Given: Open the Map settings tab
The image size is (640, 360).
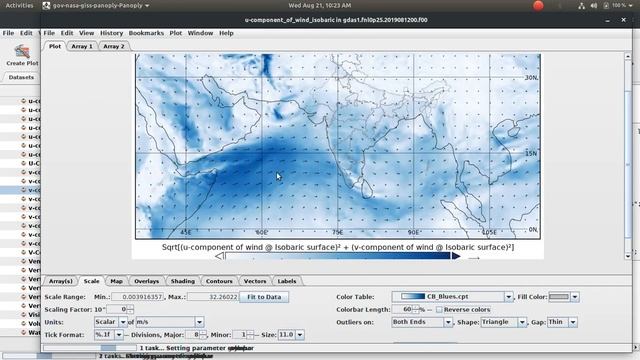Looking at the screenshot, I should point(116,281).
